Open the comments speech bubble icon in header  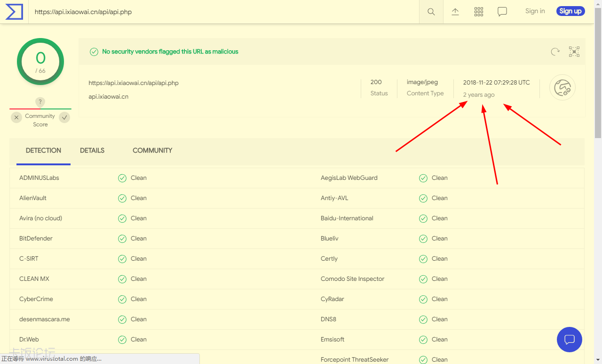(x=502, y=12)
